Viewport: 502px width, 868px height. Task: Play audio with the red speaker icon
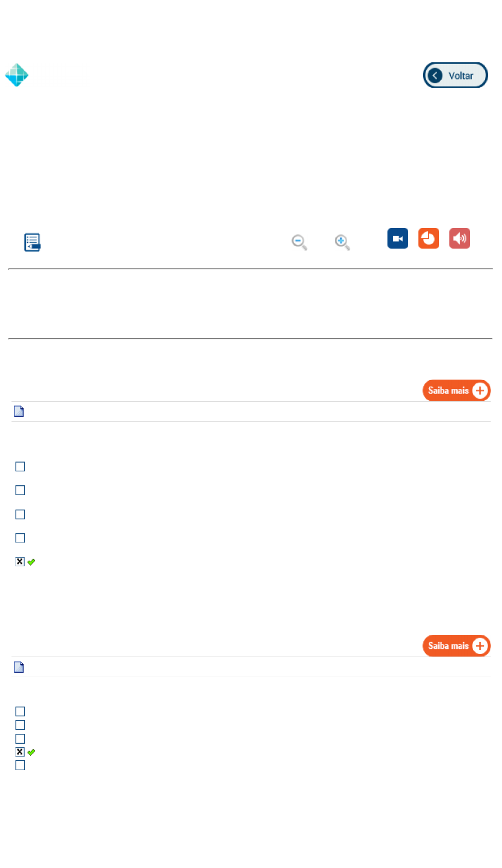coord(459,238)
